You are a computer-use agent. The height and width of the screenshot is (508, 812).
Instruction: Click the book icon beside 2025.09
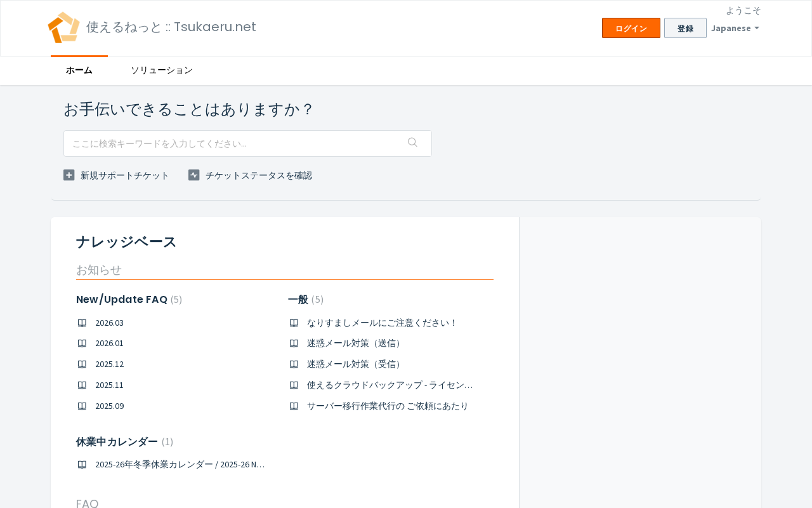click(82, 406)
